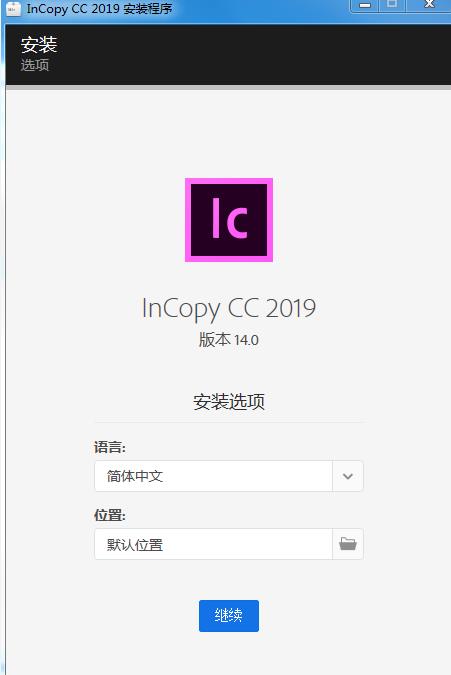Click the InCopy Ic logo icon

(x=229, y=220)
